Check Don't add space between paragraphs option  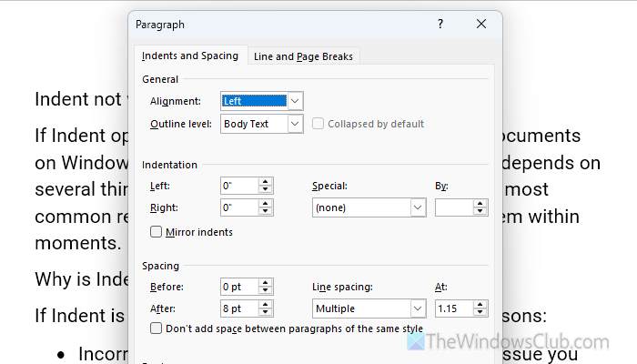(x=156, y=329)
